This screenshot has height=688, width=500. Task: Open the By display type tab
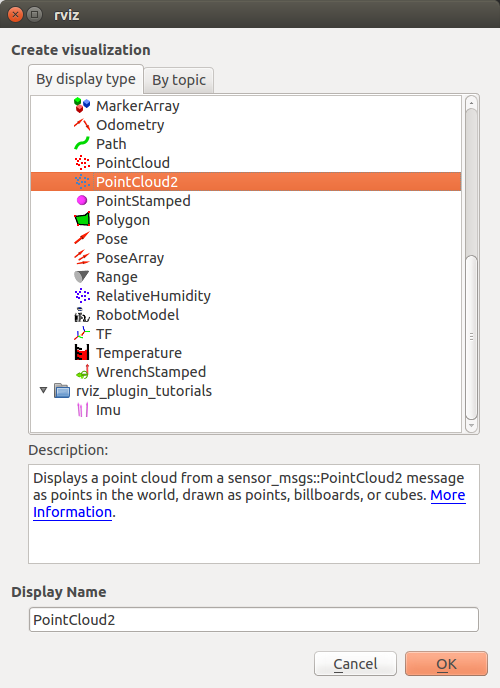pyautogui.click(x=86, y=79)
